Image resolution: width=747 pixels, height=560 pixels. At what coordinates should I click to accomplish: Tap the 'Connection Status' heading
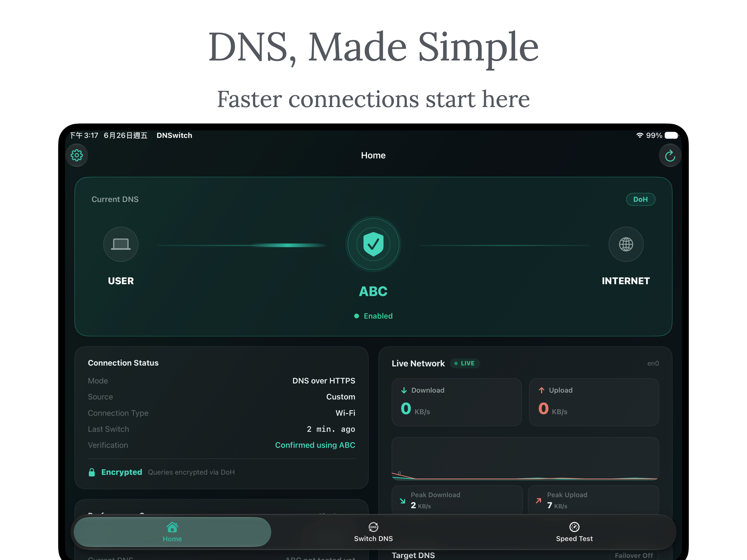[123, 363]
